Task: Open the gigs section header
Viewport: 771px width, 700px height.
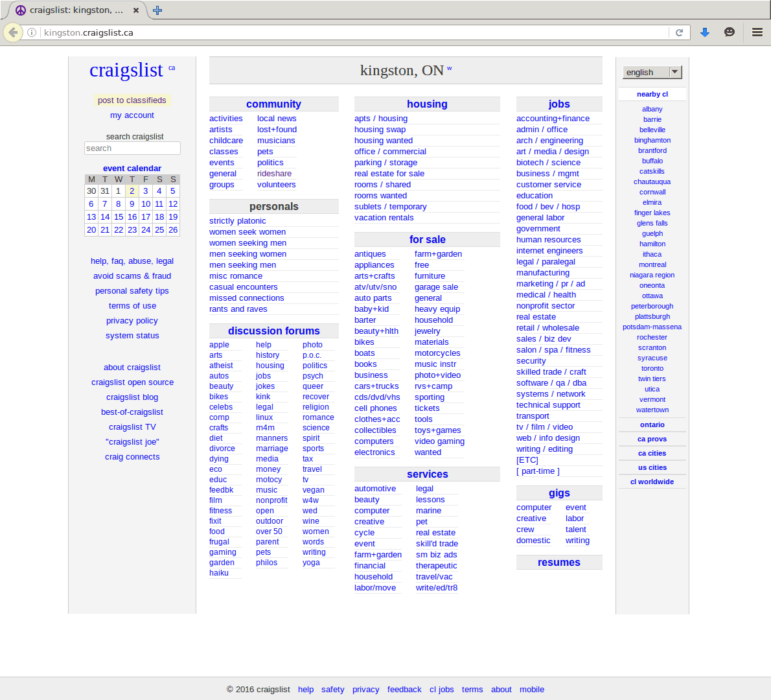Action: pyautogui.click(x=559, y=493)
